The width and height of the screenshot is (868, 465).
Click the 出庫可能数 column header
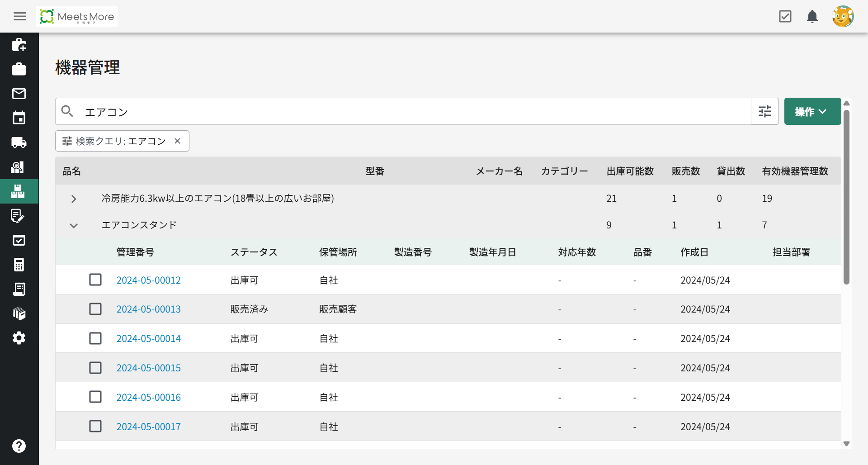(630, 171)
